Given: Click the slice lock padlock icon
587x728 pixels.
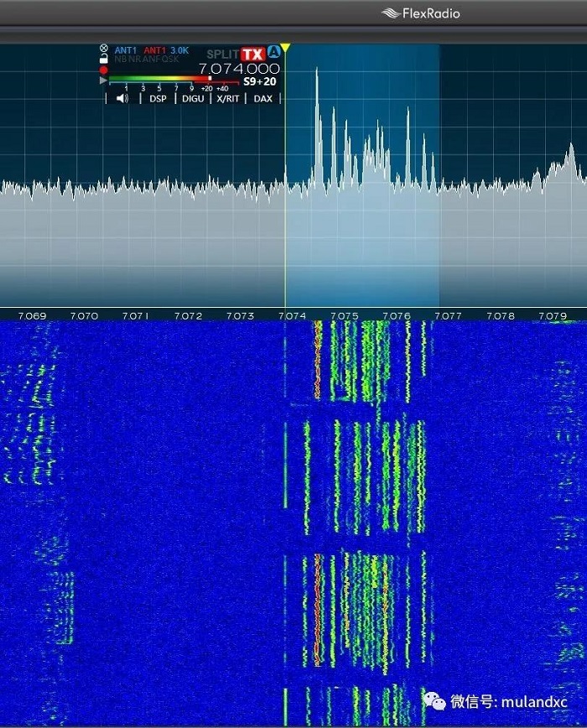Looking at the screenshot, I should tap(104, 60).
